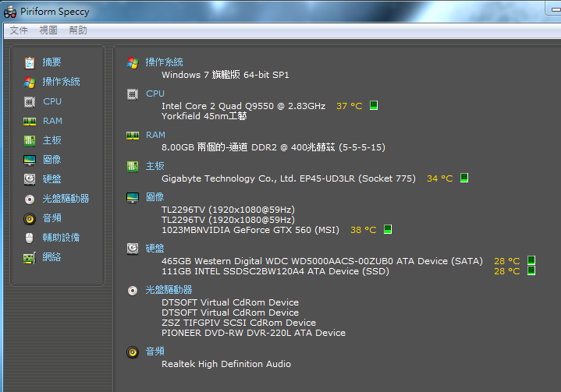561x392 pixels.
Task: Click the hard disk icon in summary pane
Action: coord(133,249)
